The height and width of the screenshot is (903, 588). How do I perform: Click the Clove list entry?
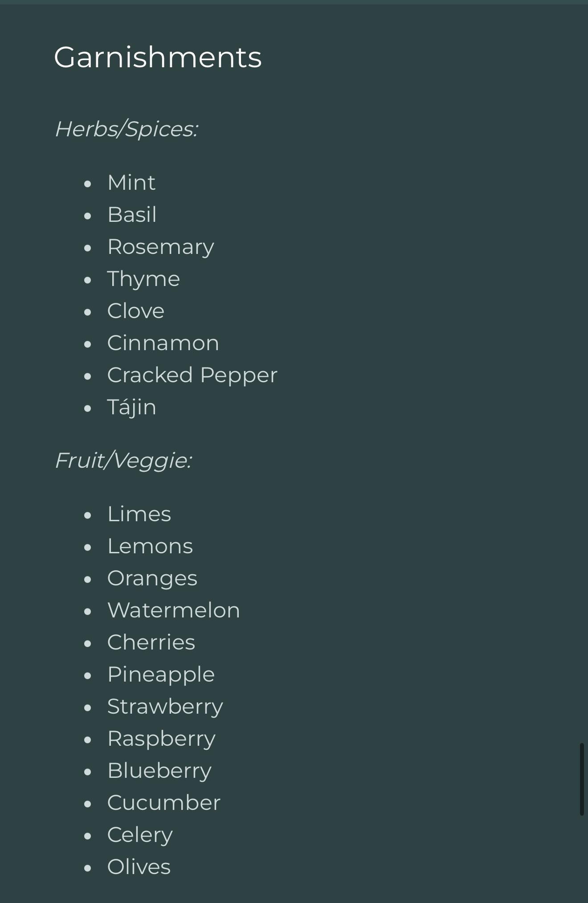click(135, 311)
